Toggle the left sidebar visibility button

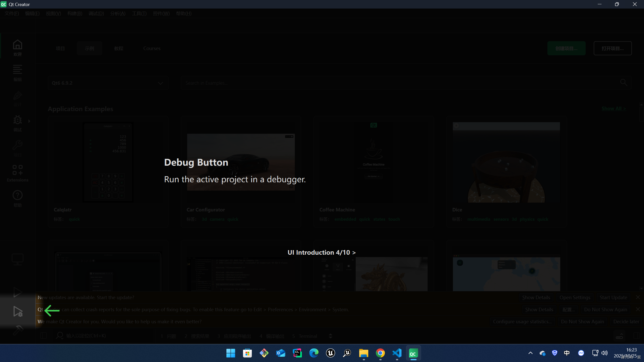pos(44,336)
